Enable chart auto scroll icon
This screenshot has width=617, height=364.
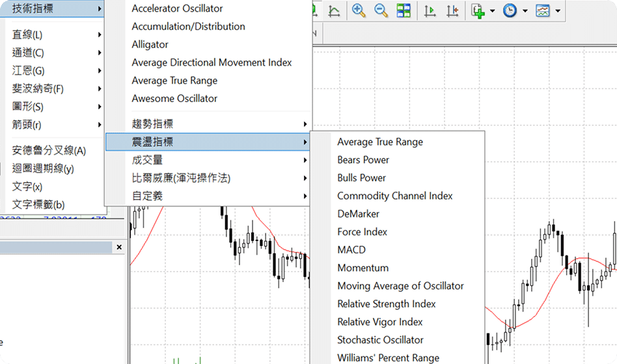tap(430, 10)
